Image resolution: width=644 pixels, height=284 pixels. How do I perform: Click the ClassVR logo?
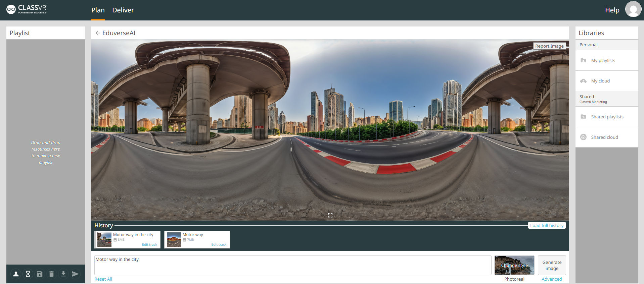pyautogui.click(x=27, y=9)
